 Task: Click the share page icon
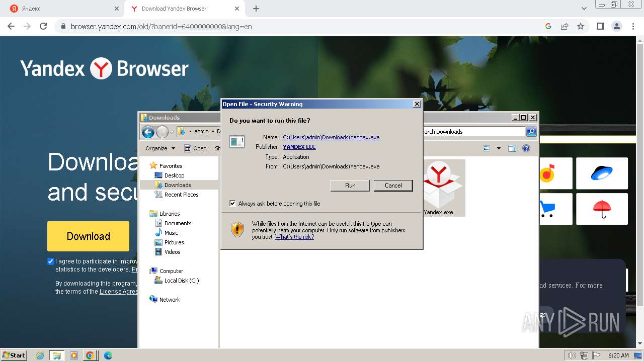[x=565, y=26]
